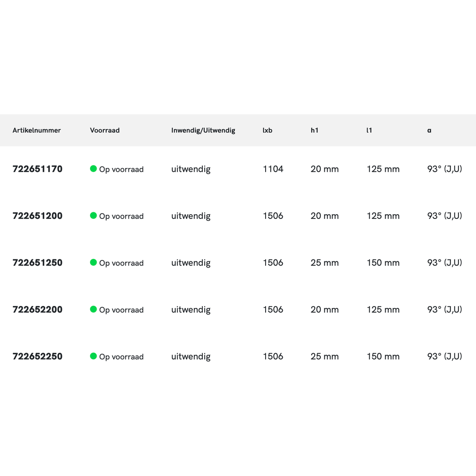The height and width of the screenshot is (476, 476).
Task: Open article number 722651200
Action: coord(38,216)
